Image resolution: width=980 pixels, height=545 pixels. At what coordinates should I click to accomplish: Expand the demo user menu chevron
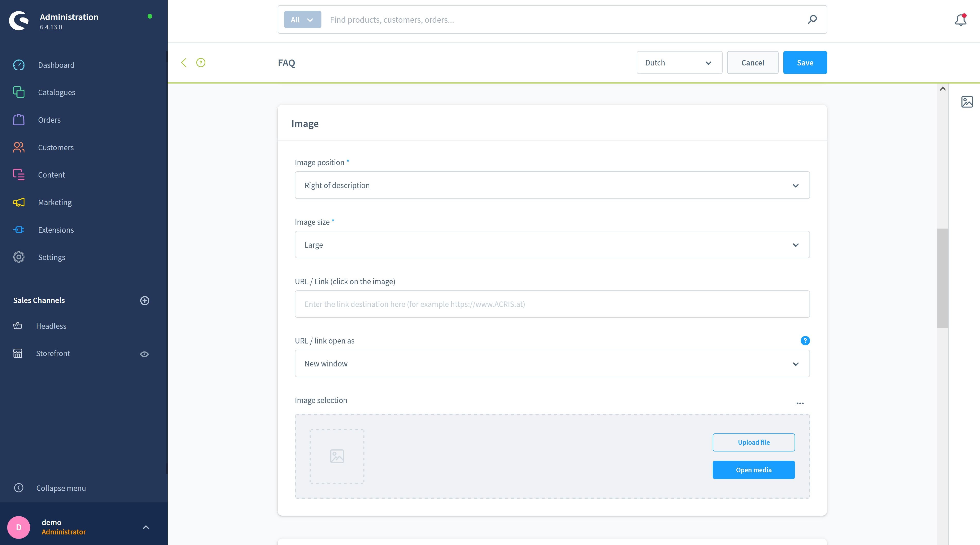click(146, 527)
